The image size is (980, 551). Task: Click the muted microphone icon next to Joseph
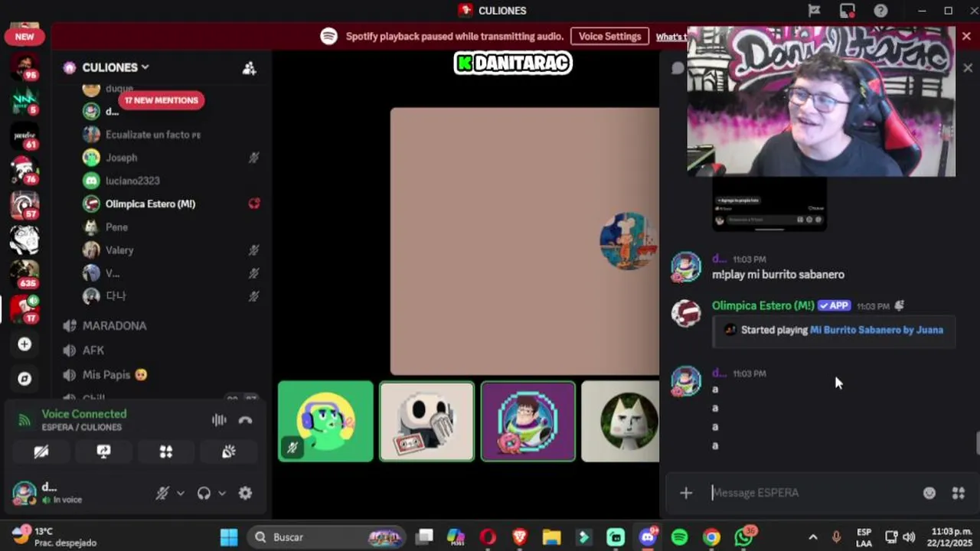pos(253,158)
